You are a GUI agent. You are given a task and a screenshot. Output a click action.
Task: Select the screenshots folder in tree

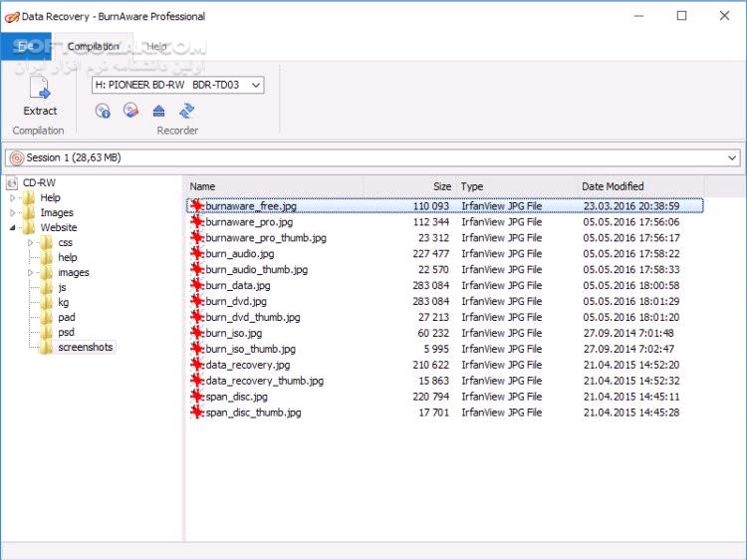(x=86, y=347)
